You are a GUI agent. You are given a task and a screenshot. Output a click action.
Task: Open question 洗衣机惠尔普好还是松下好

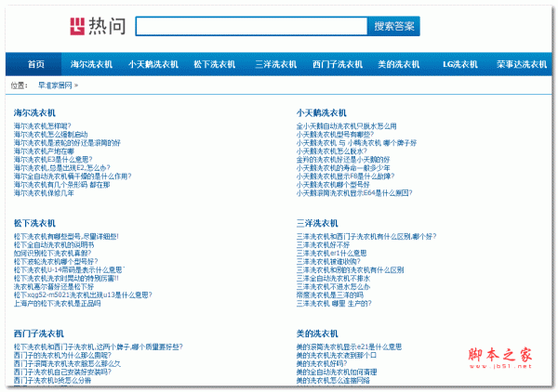54,286
